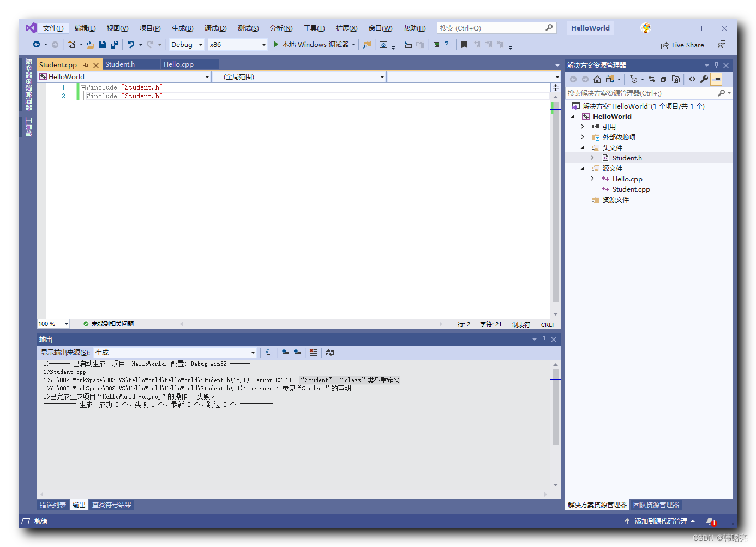This screenshot has height=547, width=756.
Task: Click the Home icon in Solution Explorer
Action: pyautogui.click(x=597, y=79)
